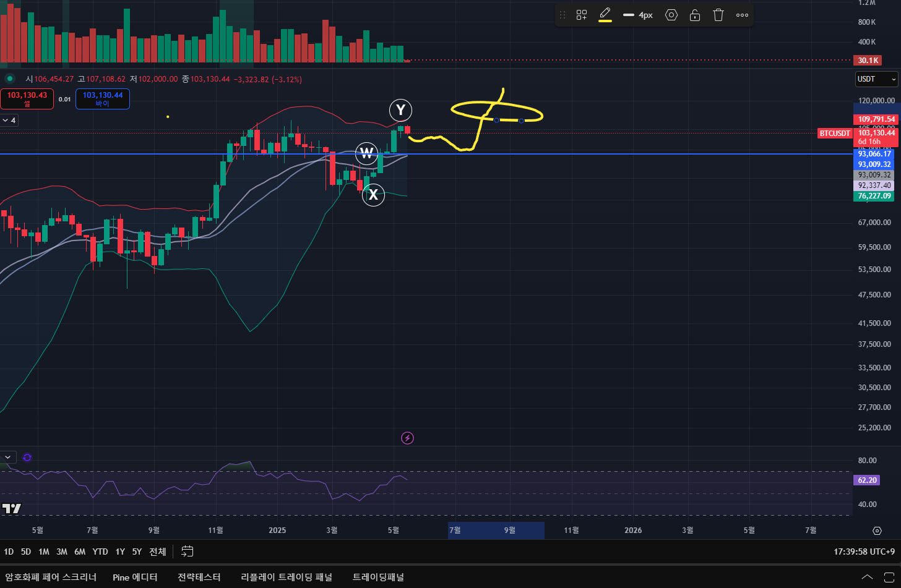Click the 93,066.17 blue price tag
The width and height of the screenshot is (901, 588).
coord(874,154)
